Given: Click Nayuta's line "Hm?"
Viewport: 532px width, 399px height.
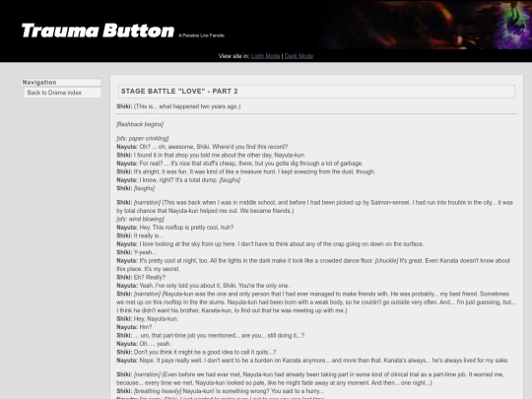Looking at the screenshot, I should [x=146, y=327].
